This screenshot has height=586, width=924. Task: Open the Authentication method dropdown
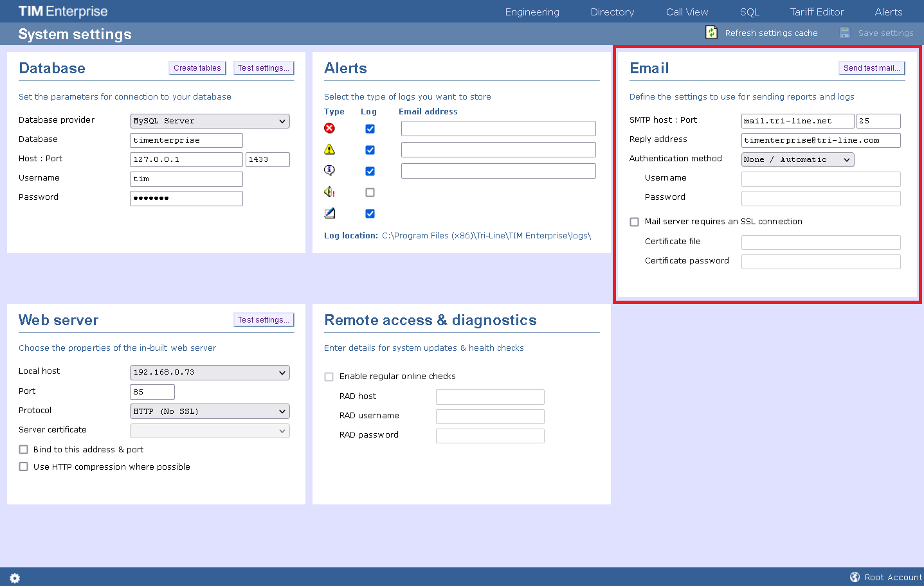tap(797, 159)
